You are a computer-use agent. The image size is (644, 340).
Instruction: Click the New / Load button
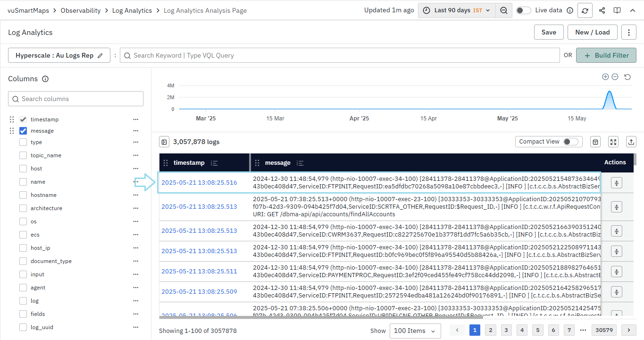point(592,32)
